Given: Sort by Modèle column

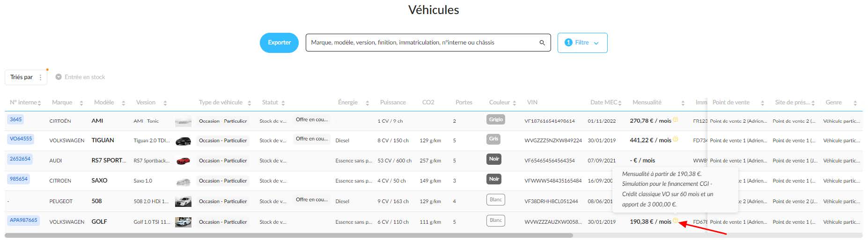Looking at the screenshot, I should 123,103.
